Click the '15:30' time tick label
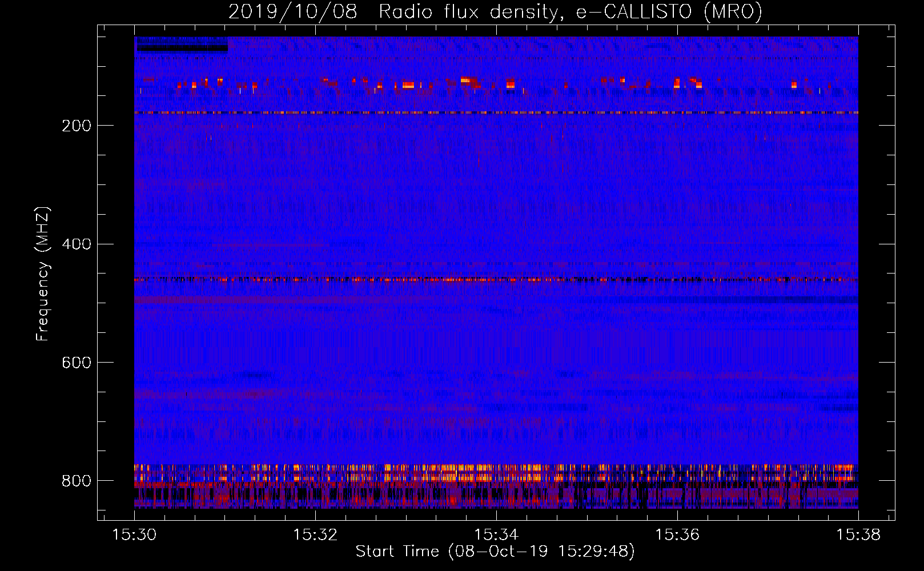The image size is (924, 571). [x=135, y=534]
